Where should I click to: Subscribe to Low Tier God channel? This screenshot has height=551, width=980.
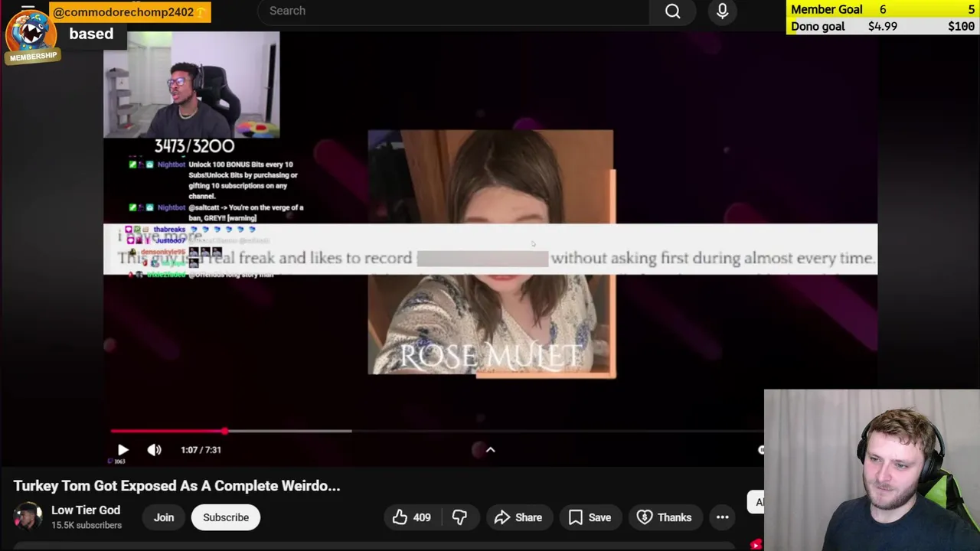pyautogui.click(x=226, y=517)
